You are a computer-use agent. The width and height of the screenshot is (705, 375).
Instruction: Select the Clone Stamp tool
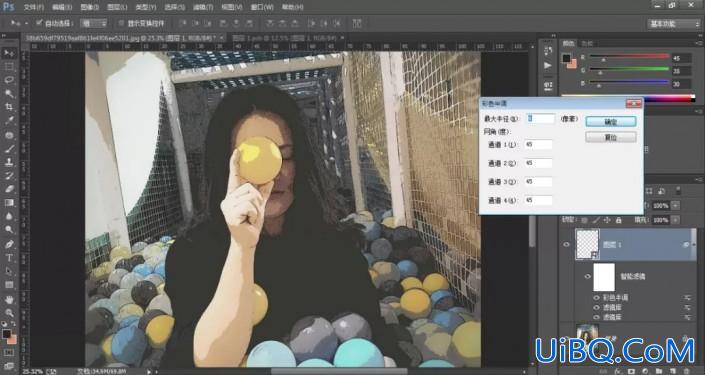(9, 162)
